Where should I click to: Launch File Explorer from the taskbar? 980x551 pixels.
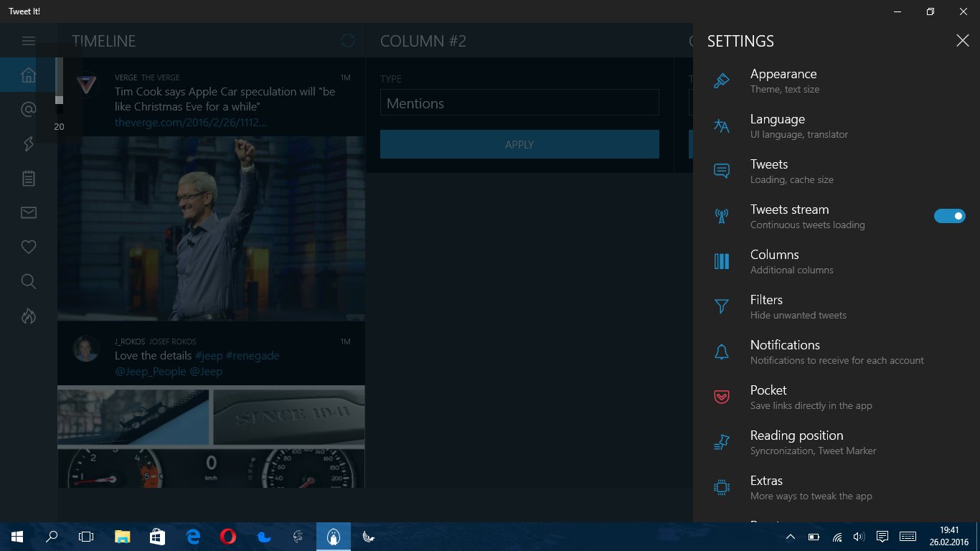point(123,537)
